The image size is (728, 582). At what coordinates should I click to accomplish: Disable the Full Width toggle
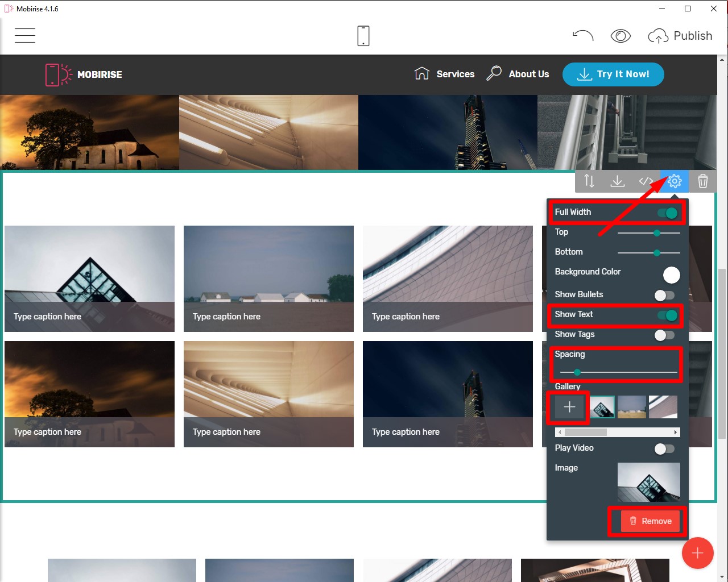point(667,213)
